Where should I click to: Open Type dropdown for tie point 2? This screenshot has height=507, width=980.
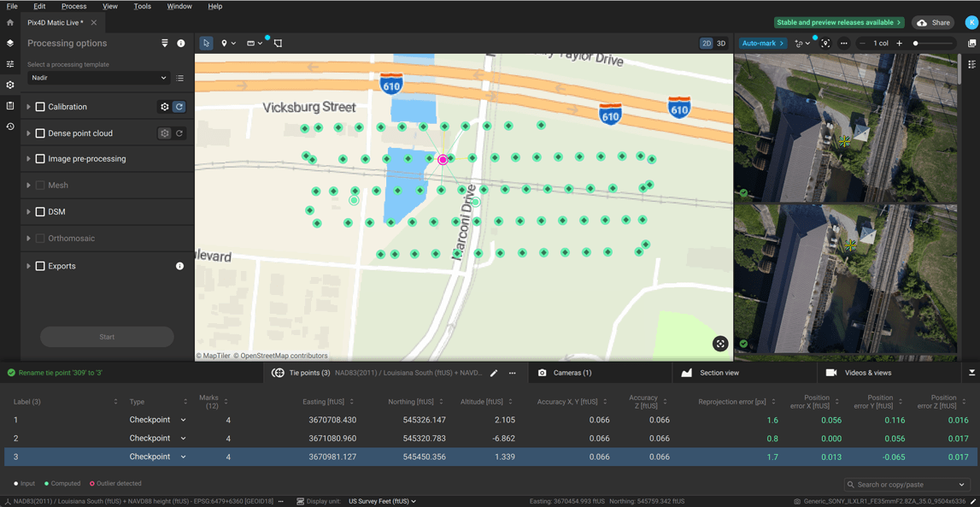[183, 439]
